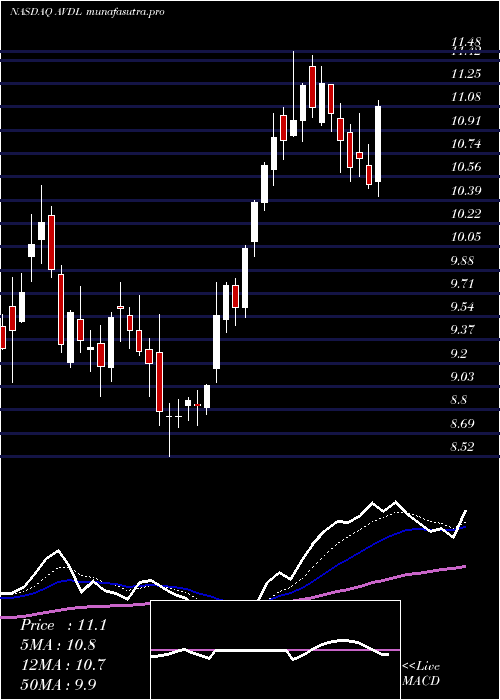Screen dimensions: 500x700
Task: Click the rightmost tall white candlestick
Action: click(378, 144)
